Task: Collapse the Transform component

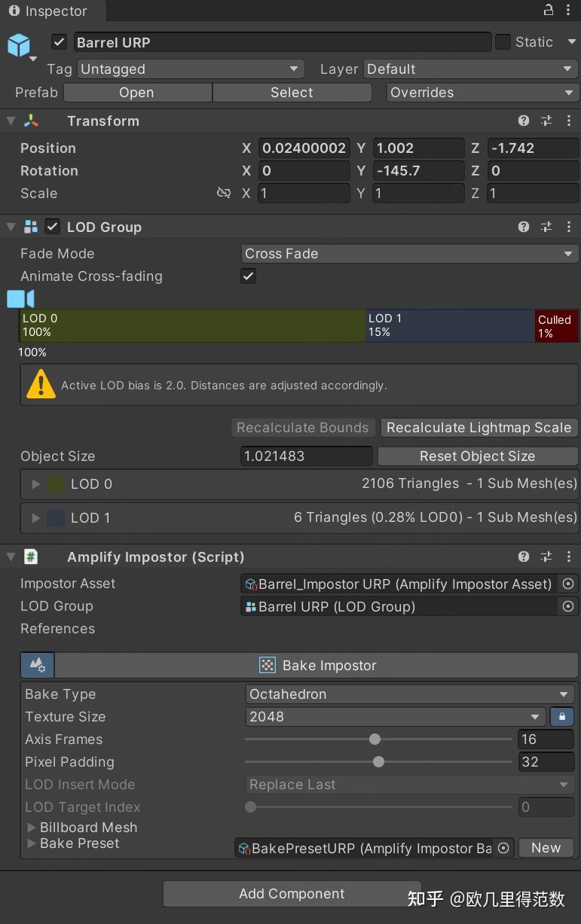Action: pos(11,120)
